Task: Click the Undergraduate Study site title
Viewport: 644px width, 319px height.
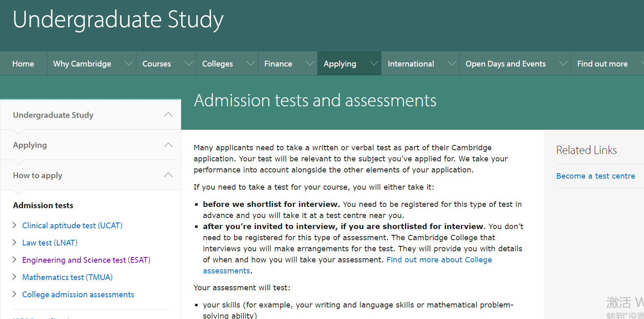Action: (118, 19)
